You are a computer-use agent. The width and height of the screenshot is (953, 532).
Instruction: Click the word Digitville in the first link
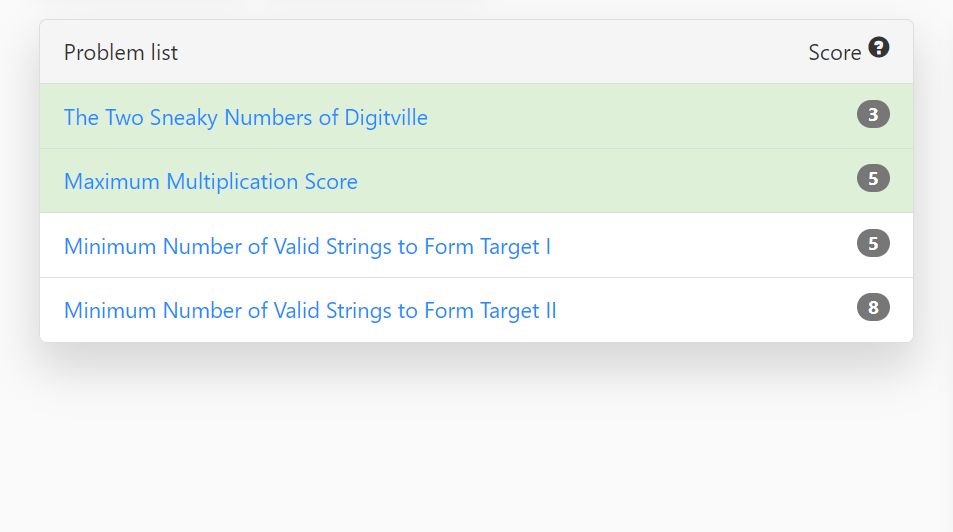click(386, 117)
